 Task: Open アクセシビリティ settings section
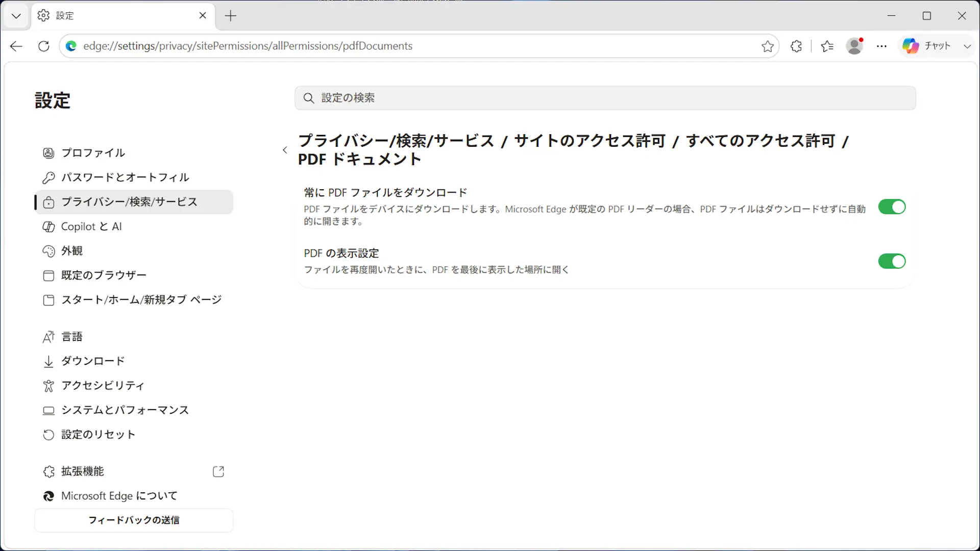coord(134,385)
